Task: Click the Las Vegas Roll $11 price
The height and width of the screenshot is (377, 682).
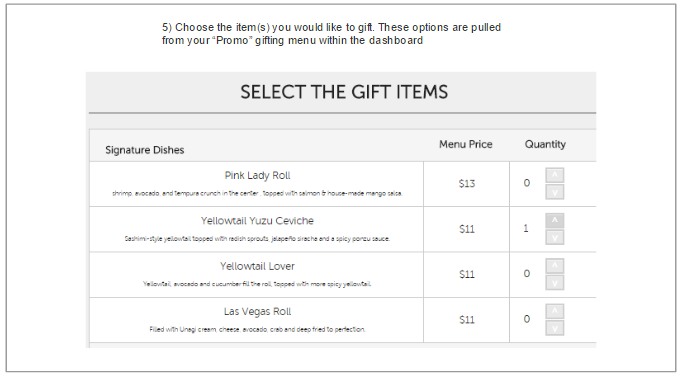Action: (467, 320)
